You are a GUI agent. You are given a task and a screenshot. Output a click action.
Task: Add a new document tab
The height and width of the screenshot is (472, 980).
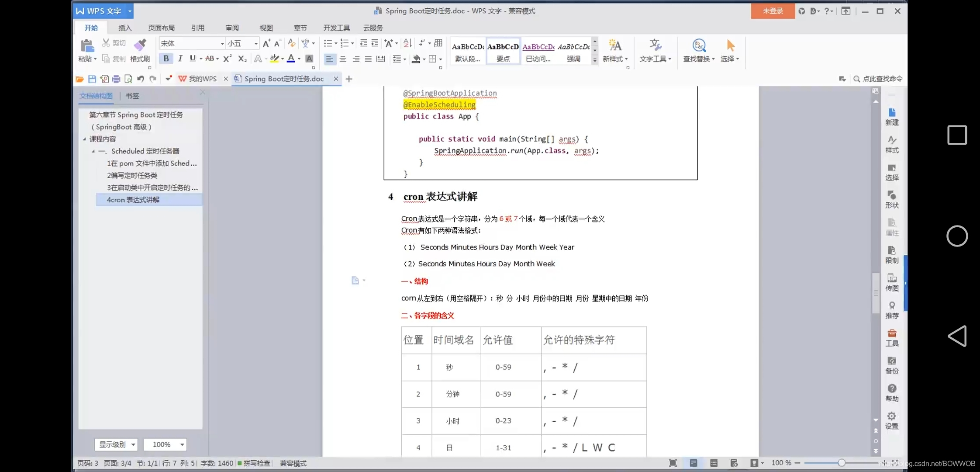coord(349,79)
